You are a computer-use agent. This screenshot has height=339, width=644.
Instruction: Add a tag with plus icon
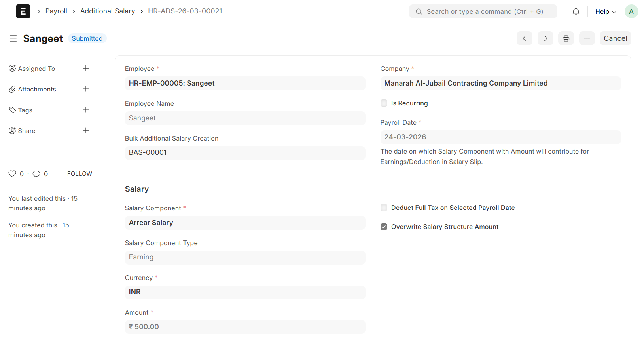click(x=86, y=110)
